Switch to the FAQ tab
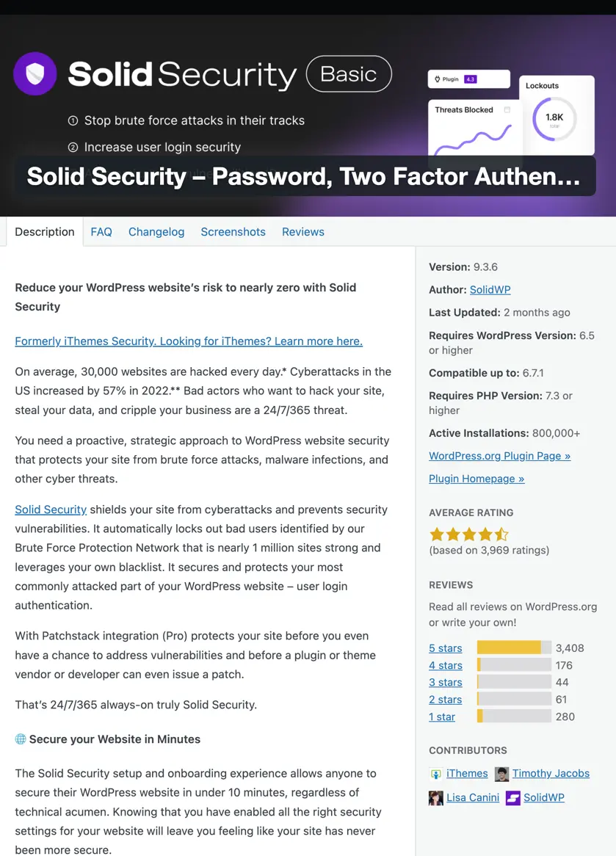Screen dimensions: 616x856 pos(101,231)
